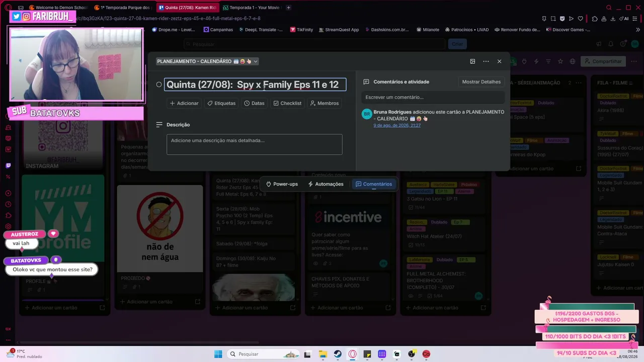Click the Mostrar Detalhes button
644x362 pixels.
coord(481,82)
